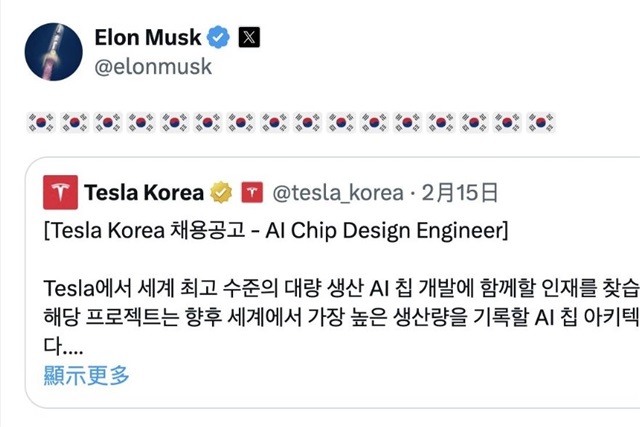Open Elon Musk's rocket profile picture
640x427 pixels.
pyautogui.click(x=53, y=51)
